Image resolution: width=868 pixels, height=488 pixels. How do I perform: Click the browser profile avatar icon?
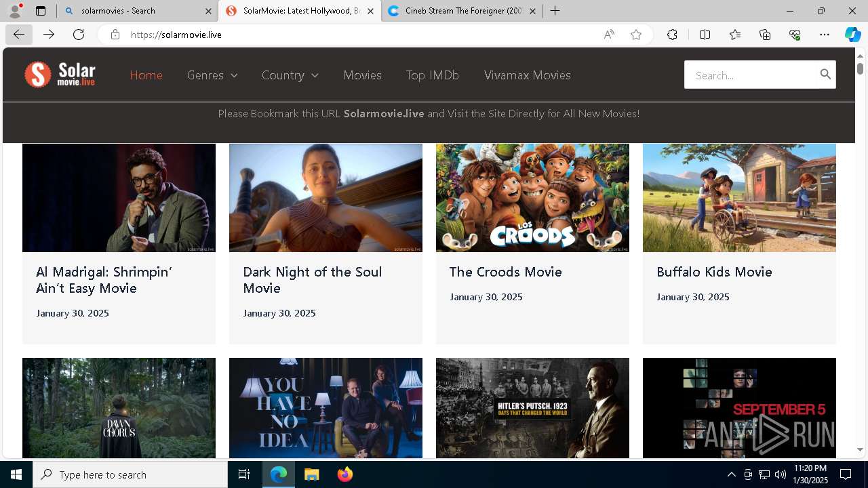coord(15,10)
